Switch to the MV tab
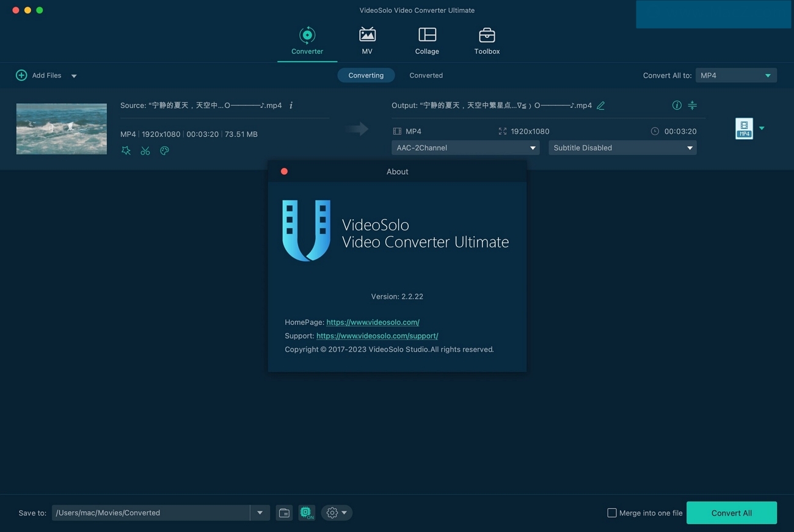The width and height of the screenshot is (794, 532). coord(367,41)
